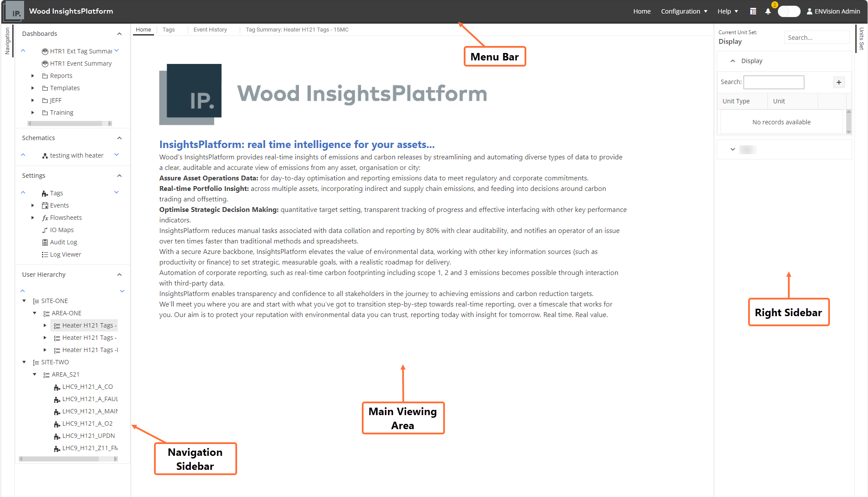Click the Dashboards tree up chevron

coord(23,51)
